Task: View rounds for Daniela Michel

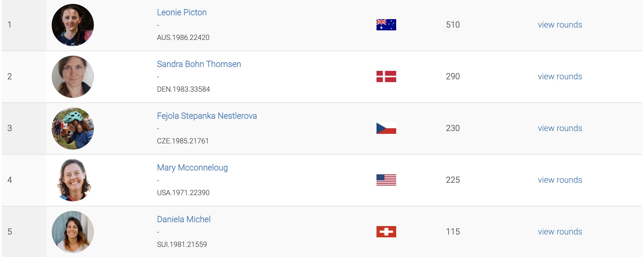Action: tap(560, 232)
